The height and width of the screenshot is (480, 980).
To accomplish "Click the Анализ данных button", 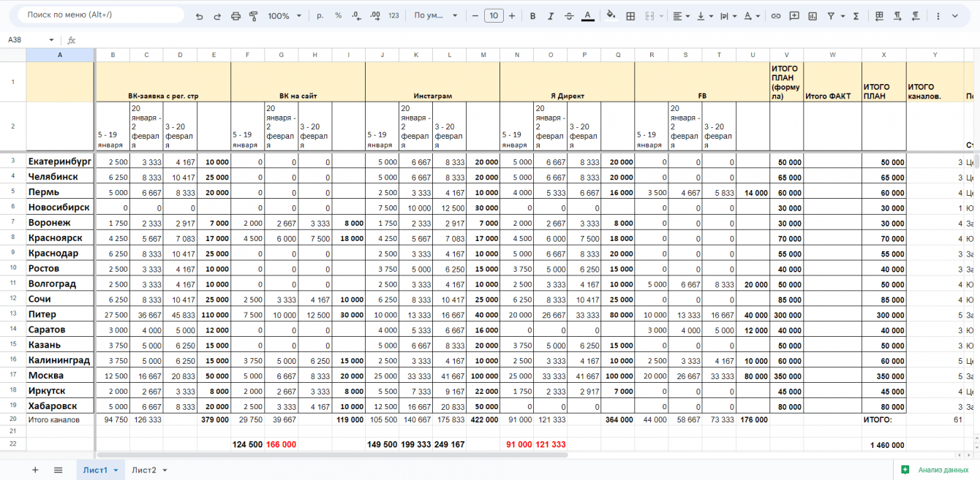I will pyautogui.click(x=936, y=470).
